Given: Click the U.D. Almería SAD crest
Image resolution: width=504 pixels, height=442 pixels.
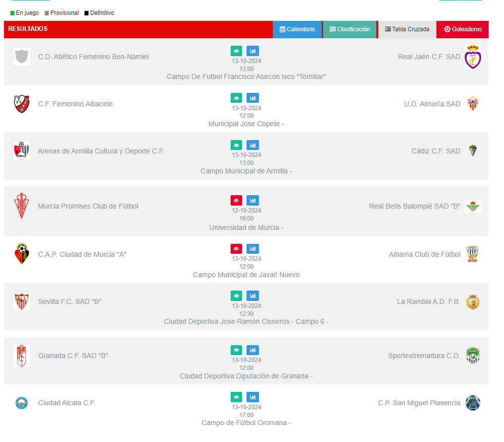Looking at the screenshot, I should (x=473, y=104).
